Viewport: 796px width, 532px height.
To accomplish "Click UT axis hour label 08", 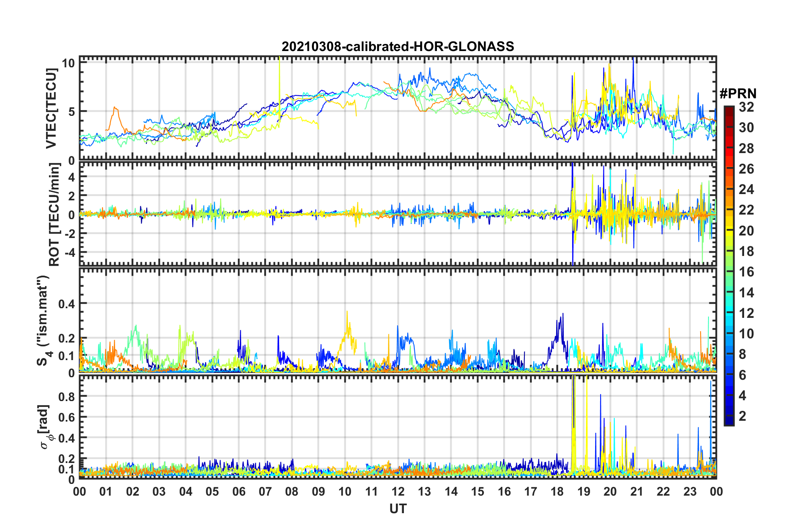I will coord(292,491).
